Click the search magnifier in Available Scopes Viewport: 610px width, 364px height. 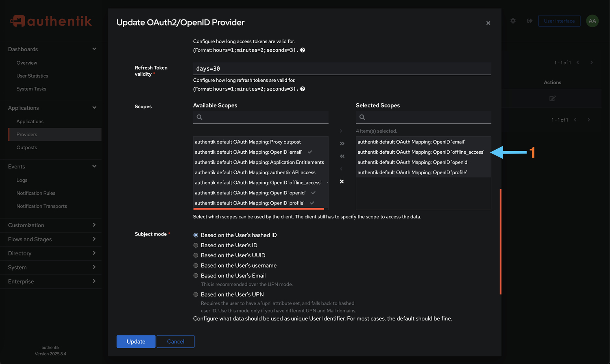[x=199, y=117]
